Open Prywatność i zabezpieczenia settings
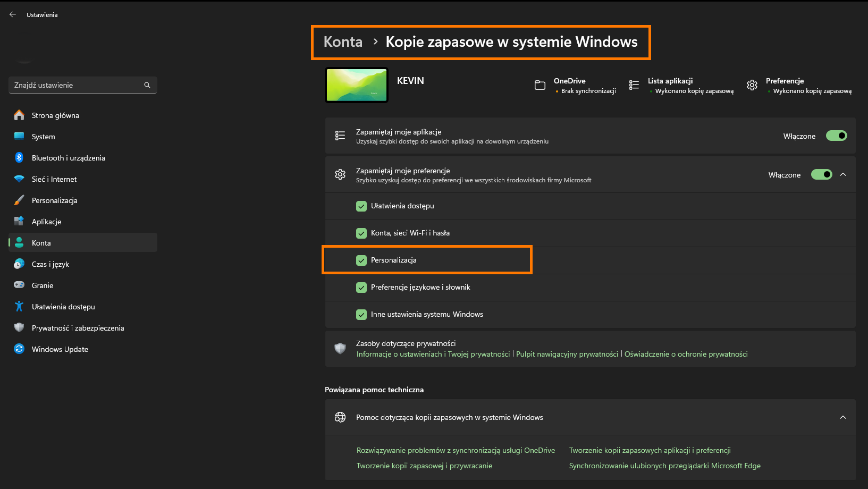The height and width of the screenshot is (489, 868). [x=83, y=328]
